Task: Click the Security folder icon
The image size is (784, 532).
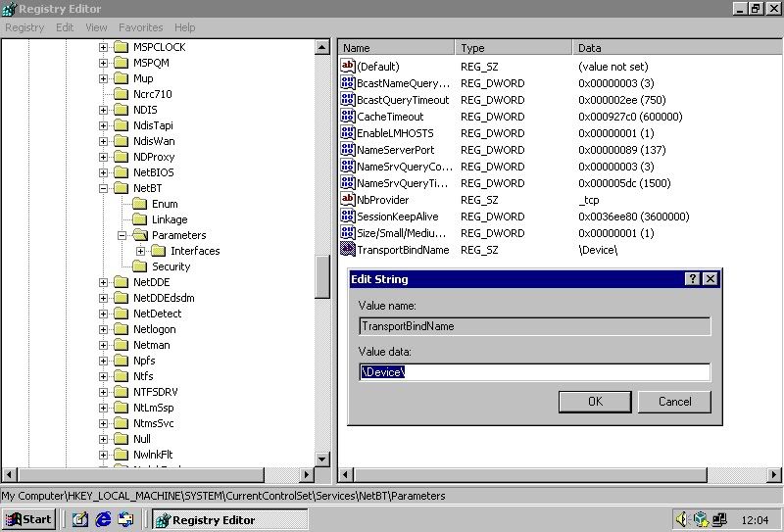Action: [140, 266]
